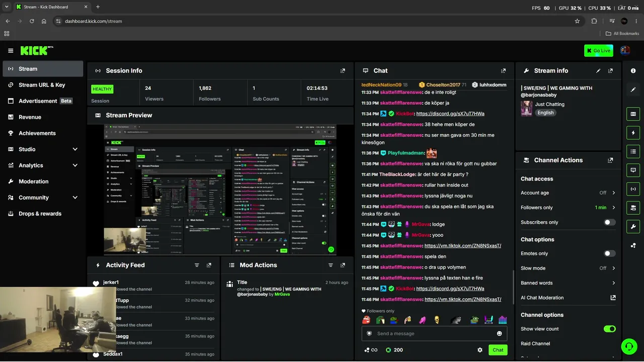Open the vm.tiktok.com link posted at 11:45 PM
This screenshot has height=362, width=644.
[x=463, y=246]
